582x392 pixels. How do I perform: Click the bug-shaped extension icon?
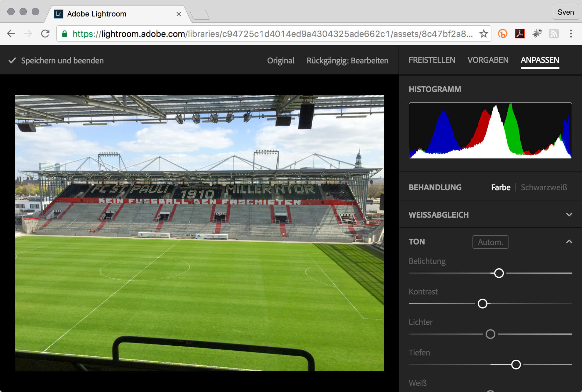pyautogui.click(x=537, y=34)
